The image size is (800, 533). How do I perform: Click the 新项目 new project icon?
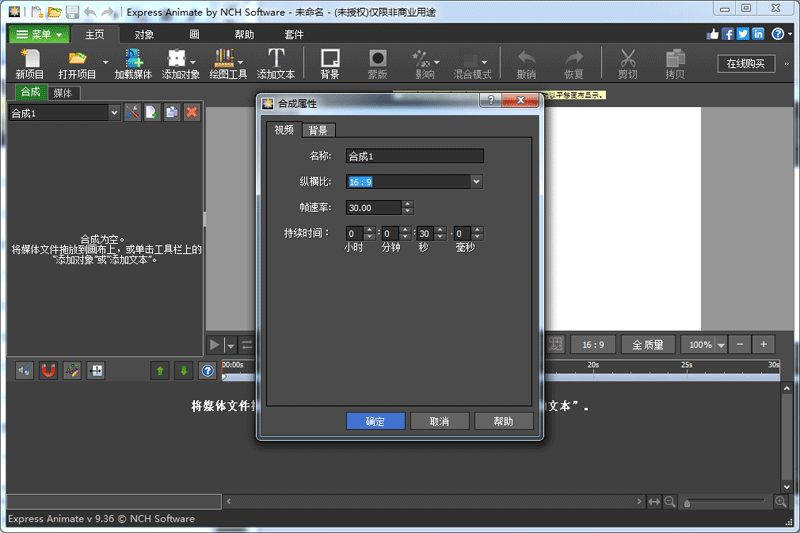pos(30,58)
